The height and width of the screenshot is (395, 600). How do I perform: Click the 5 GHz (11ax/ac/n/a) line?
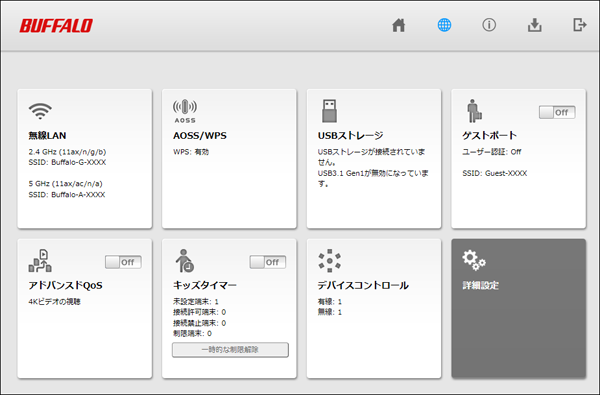click(65, 184)
